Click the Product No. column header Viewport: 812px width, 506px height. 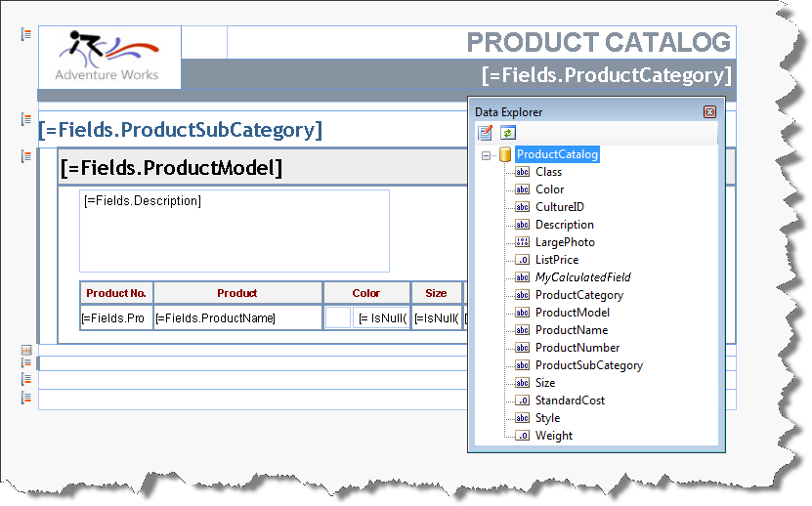tap(116, 293)
